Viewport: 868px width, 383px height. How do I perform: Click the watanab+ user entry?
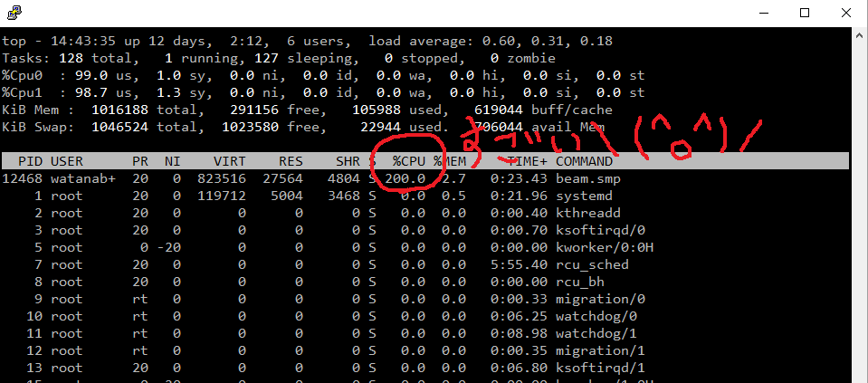83,178
